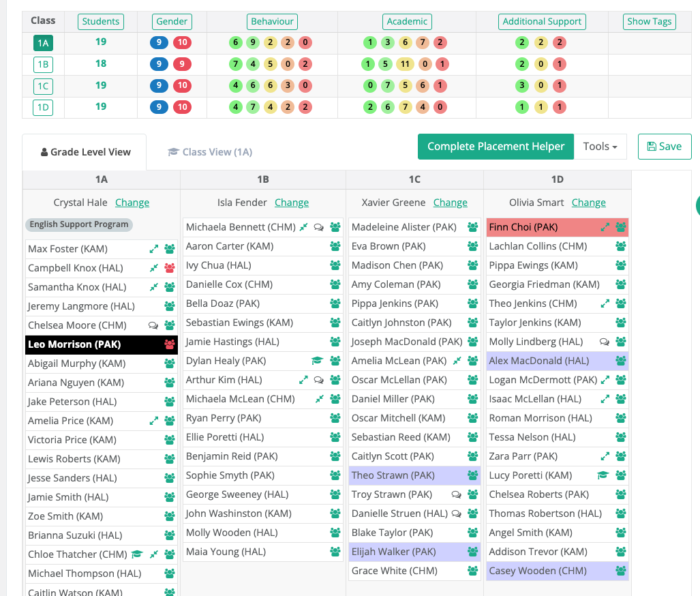
Task: Select class 1D in summary table
Action: [x=44, y=107]
